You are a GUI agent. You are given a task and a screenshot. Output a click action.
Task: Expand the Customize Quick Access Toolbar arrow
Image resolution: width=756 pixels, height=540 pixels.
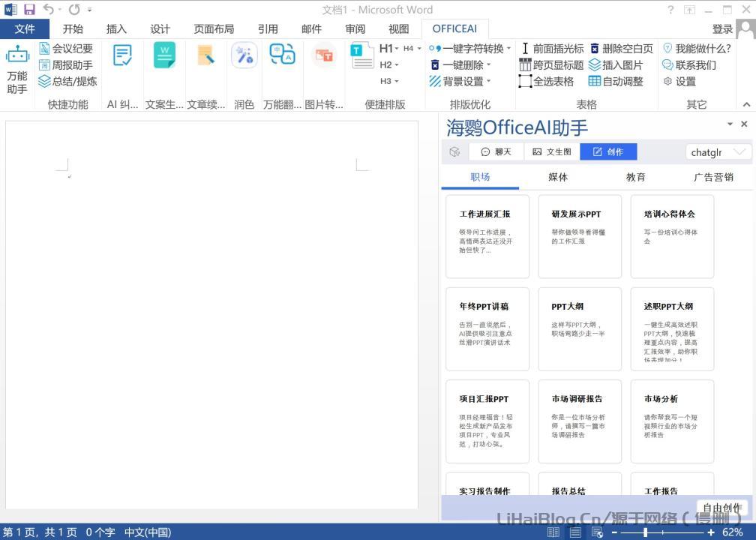tap(90, 10)
